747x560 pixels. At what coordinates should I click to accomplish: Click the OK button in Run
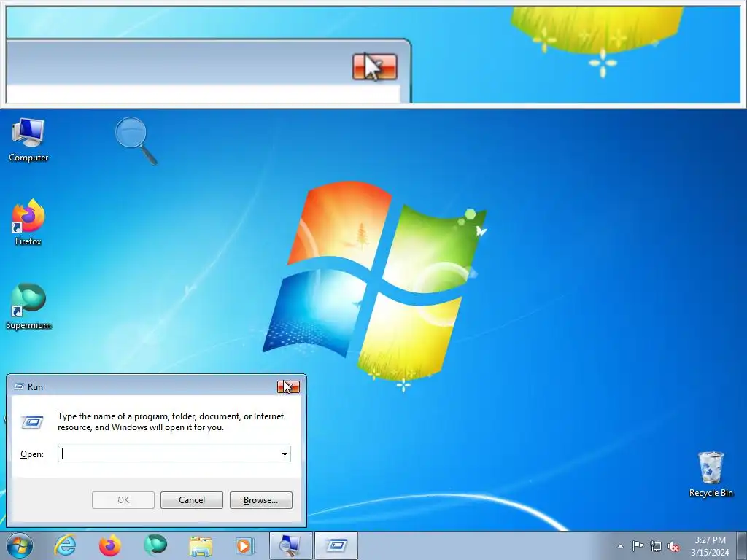click(x=123, y=500)
